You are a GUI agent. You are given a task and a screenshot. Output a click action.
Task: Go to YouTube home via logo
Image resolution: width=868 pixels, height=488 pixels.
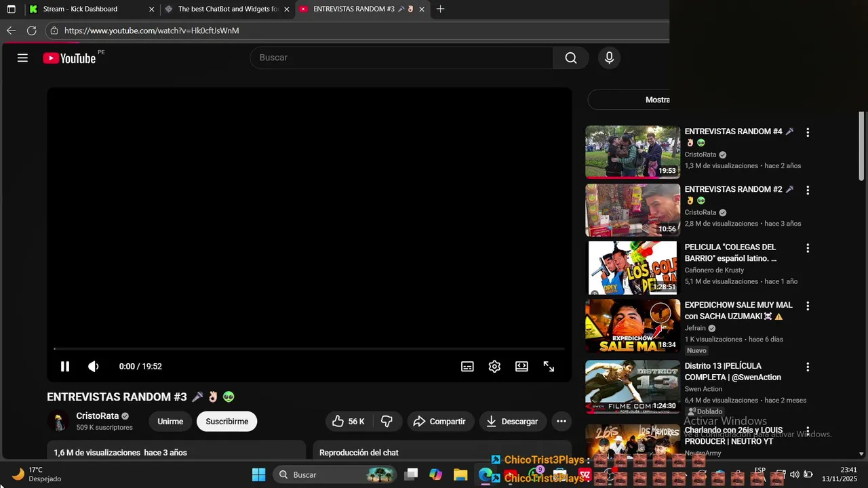click(69, 58)
